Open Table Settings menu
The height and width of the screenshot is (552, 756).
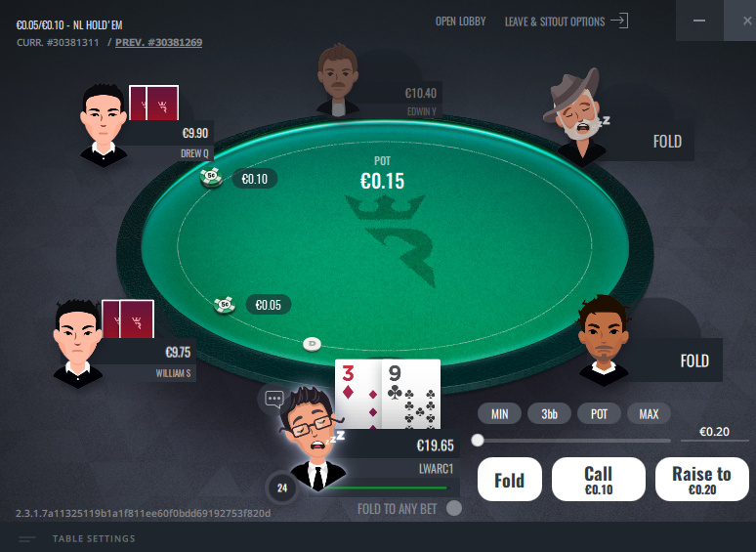pos(94,538)
